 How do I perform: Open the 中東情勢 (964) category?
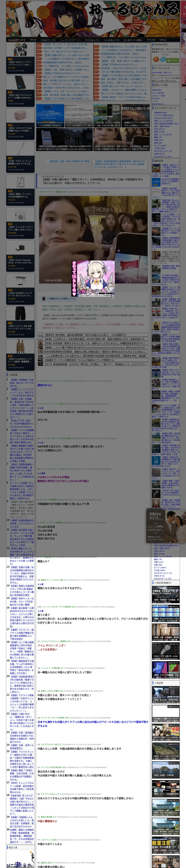(x=160, y=113)
